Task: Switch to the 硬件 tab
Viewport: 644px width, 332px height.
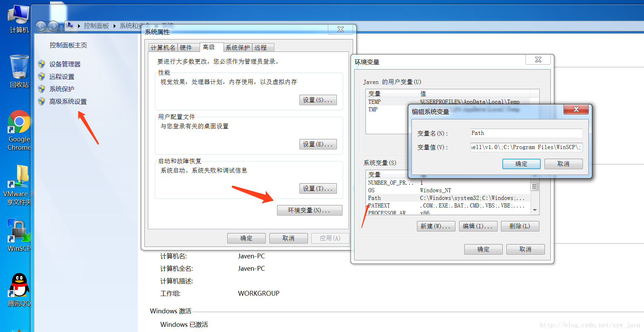Action: 188,48
